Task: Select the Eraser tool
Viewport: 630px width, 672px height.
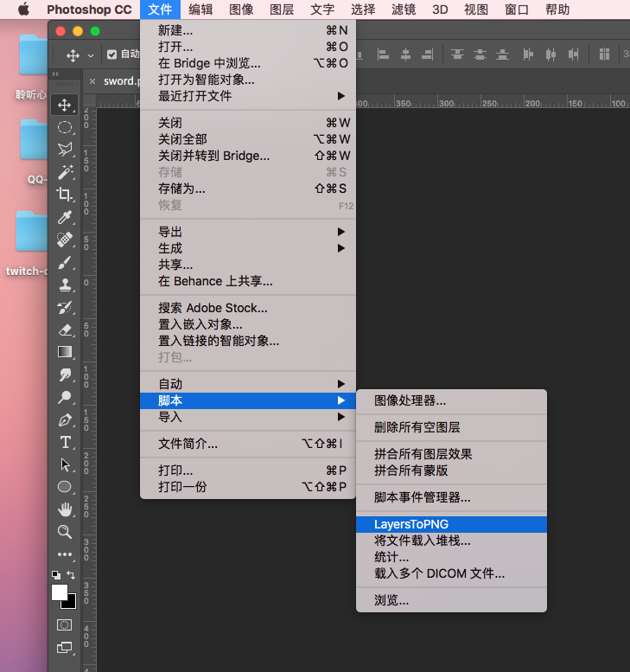Action: pyautogui.click(x=65, y=330)
